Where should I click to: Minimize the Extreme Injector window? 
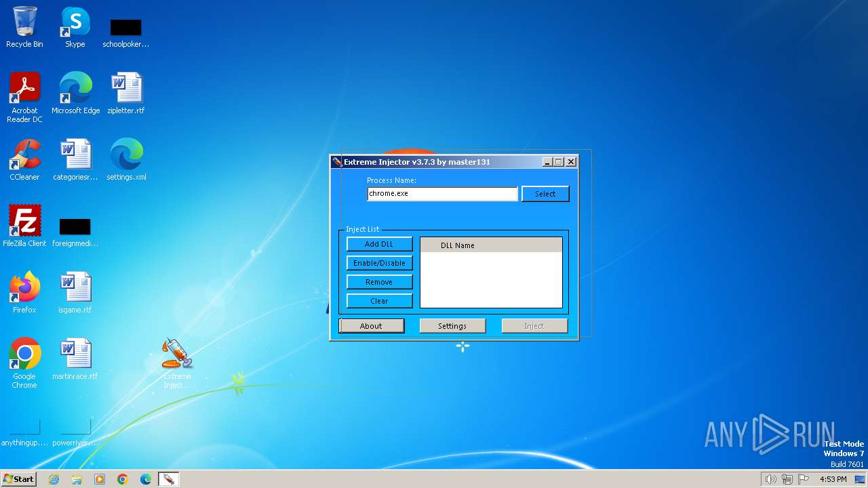click(x=548, y=162)
